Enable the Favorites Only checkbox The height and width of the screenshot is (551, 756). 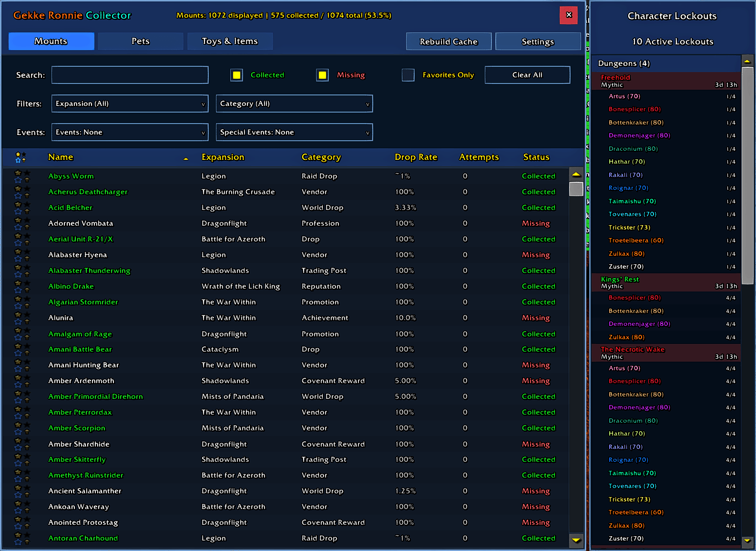pos(408,75)
